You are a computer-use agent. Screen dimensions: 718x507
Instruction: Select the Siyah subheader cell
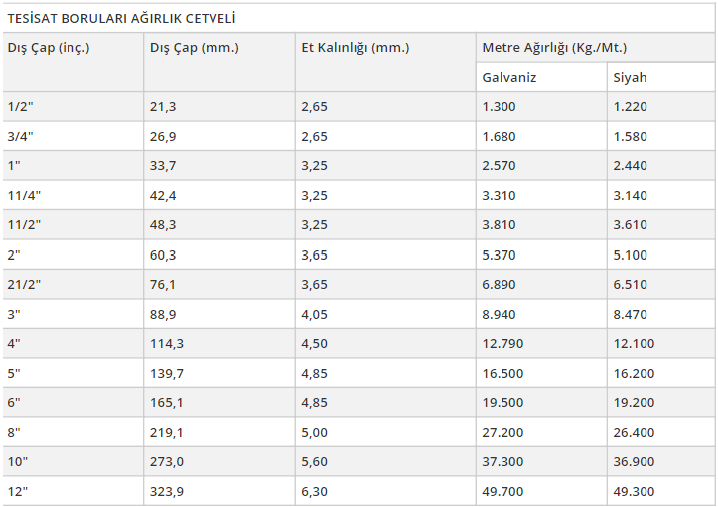point(661,77)
